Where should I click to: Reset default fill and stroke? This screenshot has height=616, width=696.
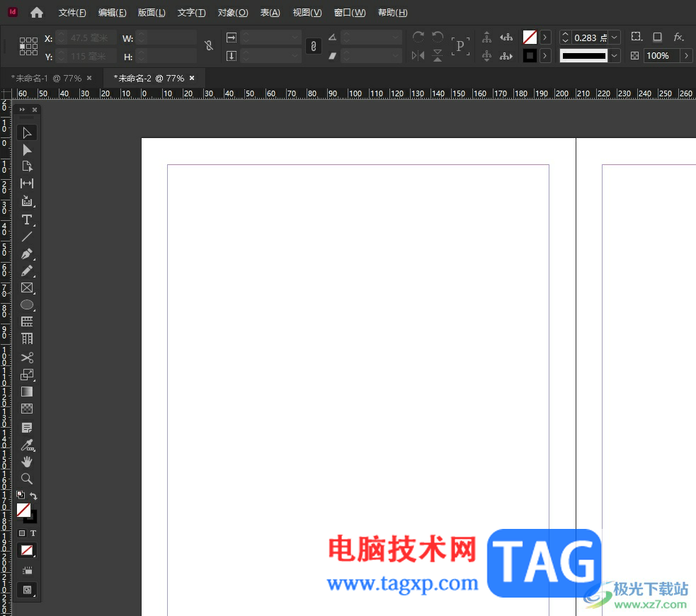click(x=21, y=494)
